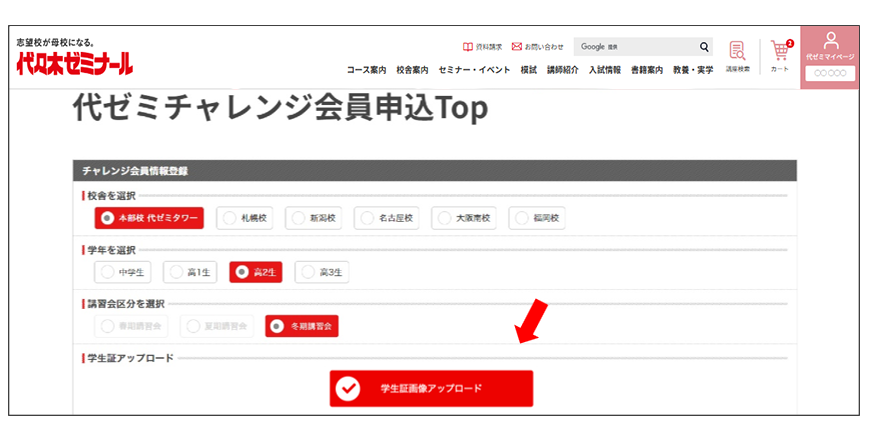
Task: Click the 代々木ゼミナール logo
Action: point(74,64)
